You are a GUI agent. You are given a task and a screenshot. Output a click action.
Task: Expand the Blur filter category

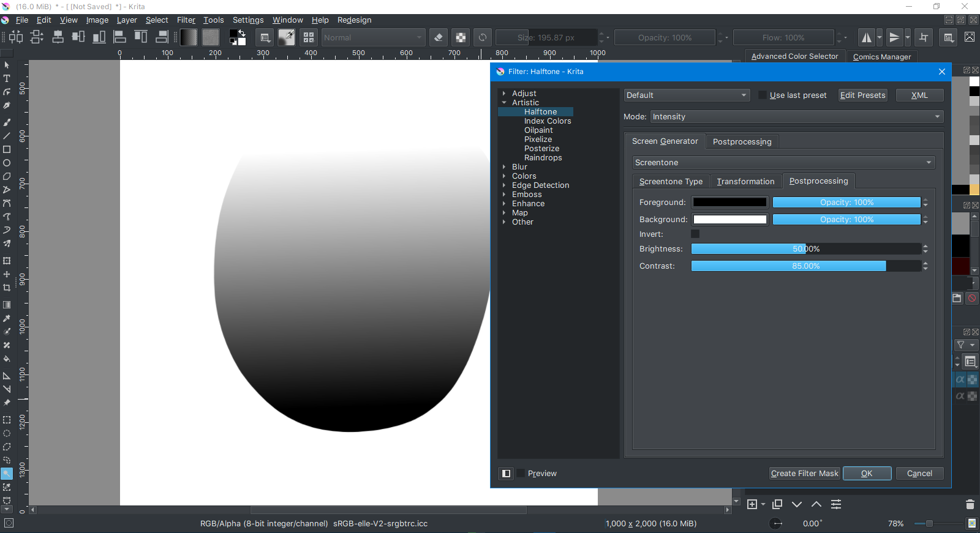(504, 167)
